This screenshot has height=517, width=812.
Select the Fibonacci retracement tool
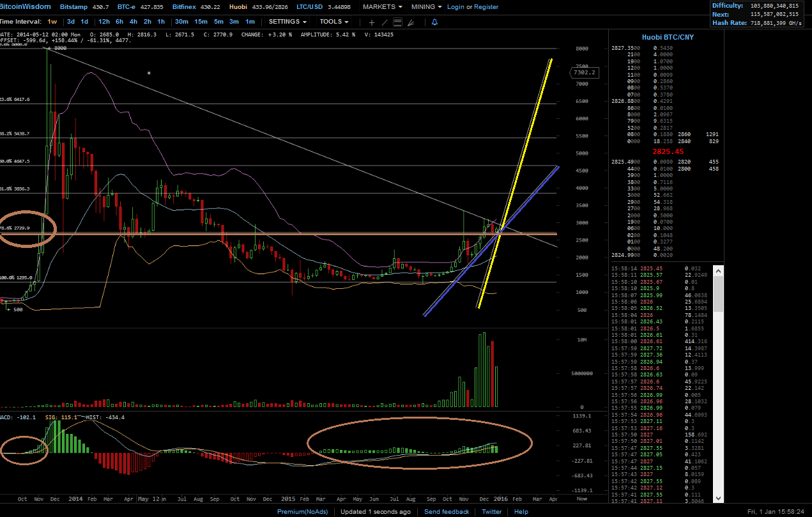pyautogui.click(x=397, y=22)
